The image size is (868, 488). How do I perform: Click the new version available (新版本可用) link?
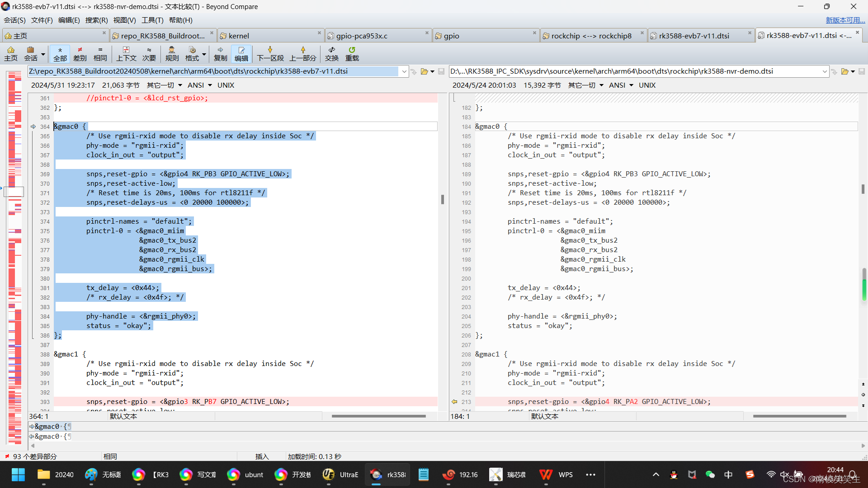click(844, 20)
